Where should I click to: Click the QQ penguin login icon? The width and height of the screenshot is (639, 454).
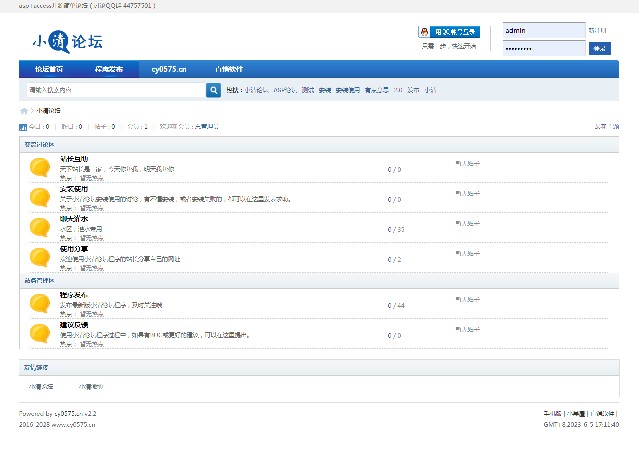click(x=424, y=32)
